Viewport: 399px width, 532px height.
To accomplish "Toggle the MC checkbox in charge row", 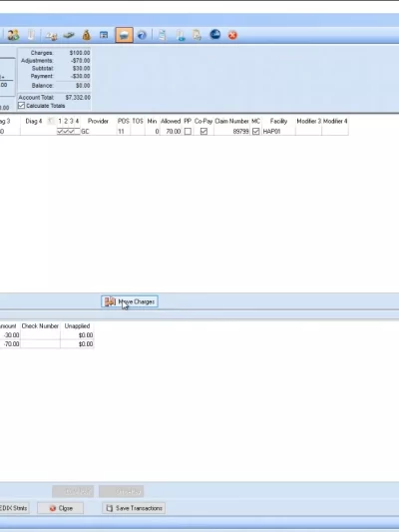I will 256,132.
